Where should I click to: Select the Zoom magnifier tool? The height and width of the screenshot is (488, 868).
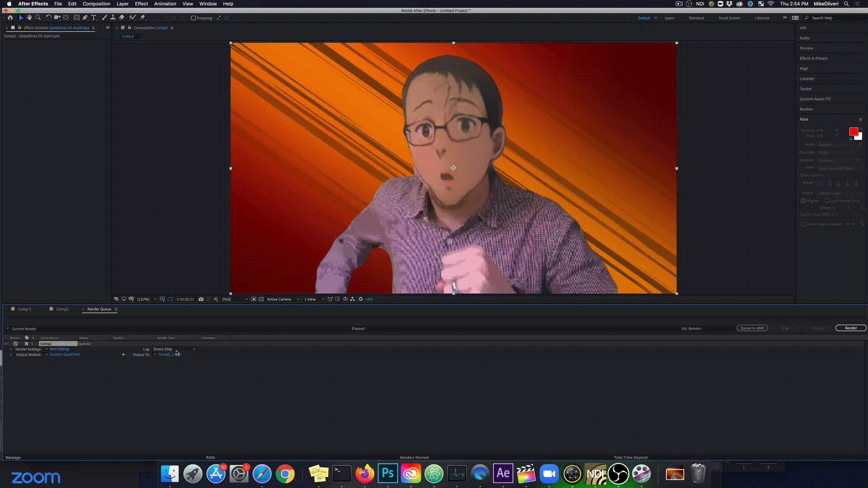pos(38,18)
